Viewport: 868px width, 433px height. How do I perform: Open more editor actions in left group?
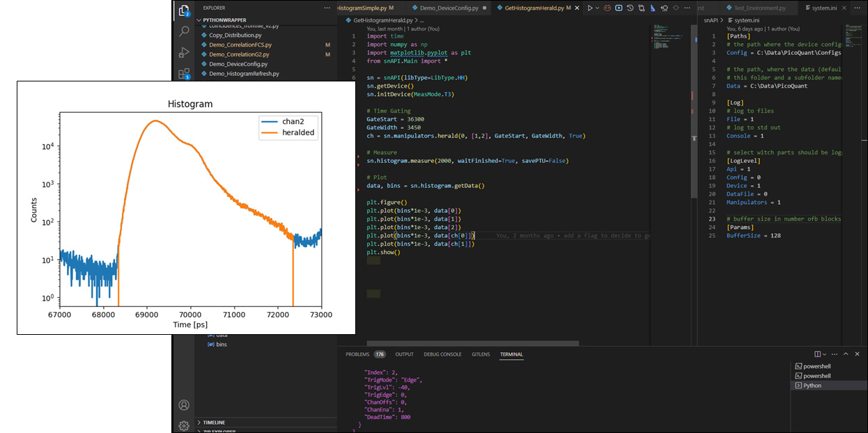click(x=687, y=8)
